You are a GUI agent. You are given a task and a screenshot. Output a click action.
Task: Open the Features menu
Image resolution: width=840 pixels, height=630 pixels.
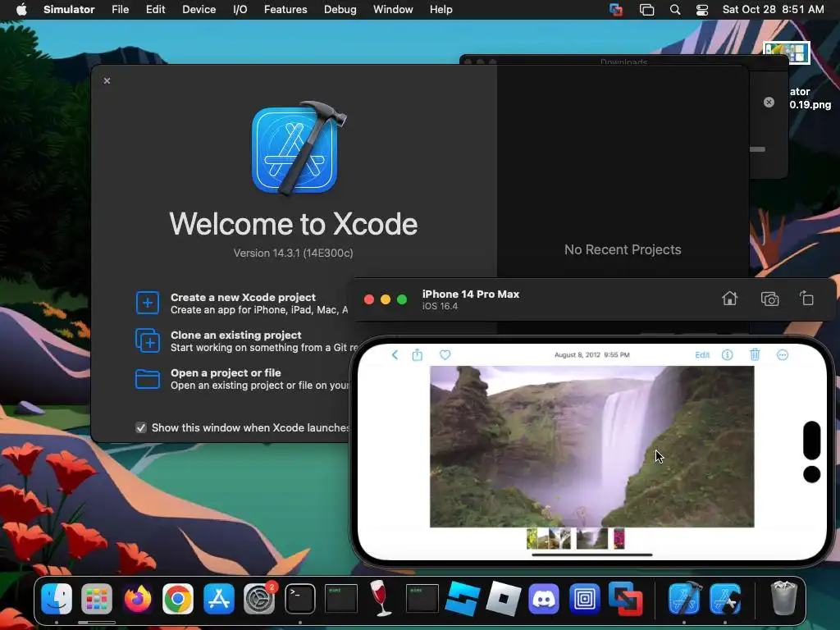[285, 10]
